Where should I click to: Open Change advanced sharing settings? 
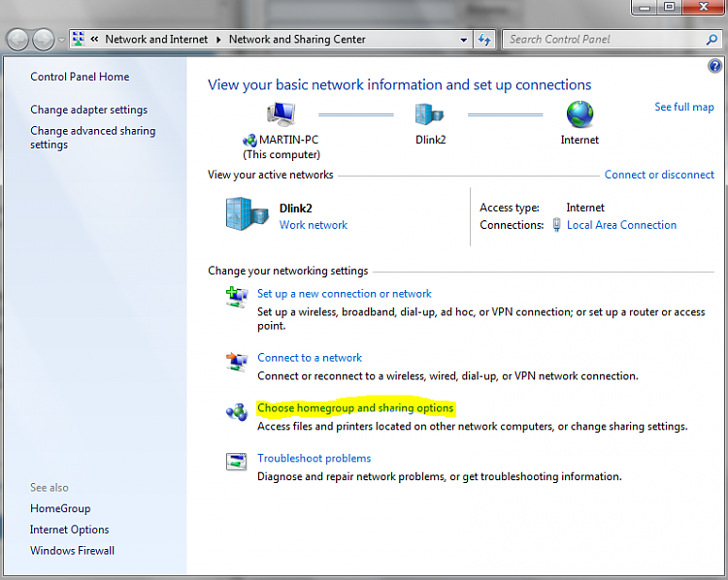click(x=93, y=138)
